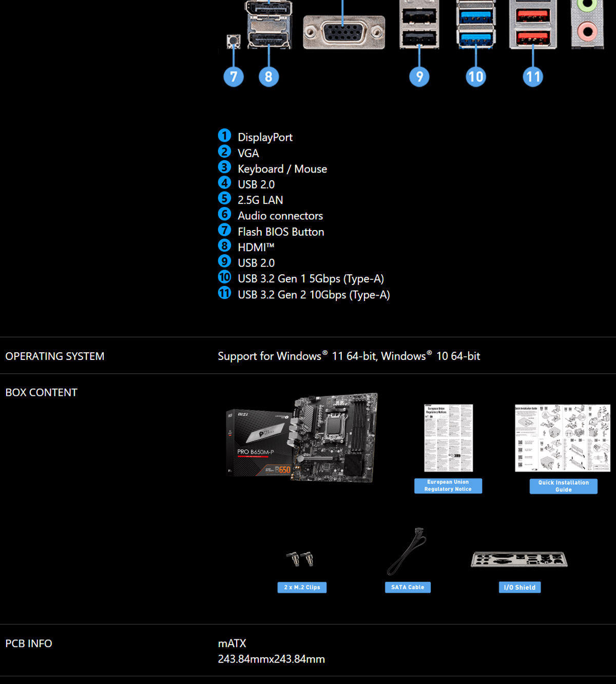Select 'USB 2.0' text beside bullet 4
This screenshot has width=616, height=684.
point(256,184)
